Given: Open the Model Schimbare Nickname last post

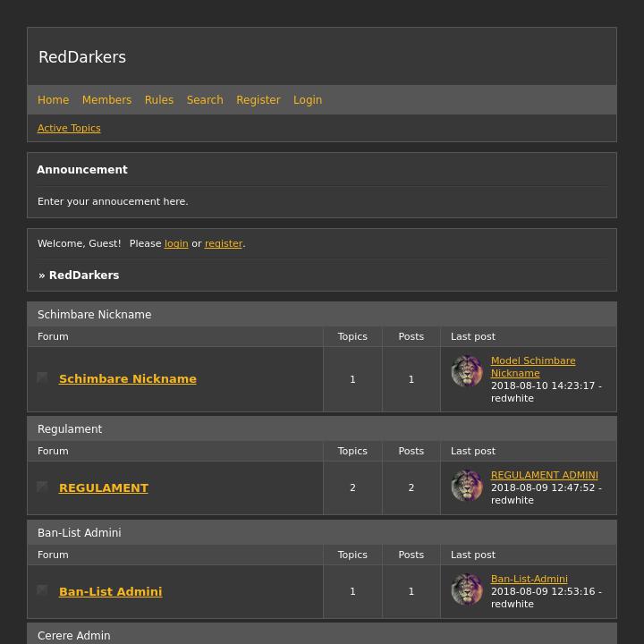Looking at the screenshot, I should point(533,367).
